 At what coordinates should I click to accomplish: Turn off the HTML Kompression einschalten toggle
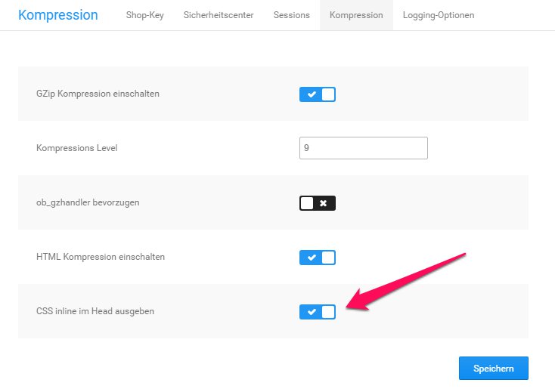point(318,258)
